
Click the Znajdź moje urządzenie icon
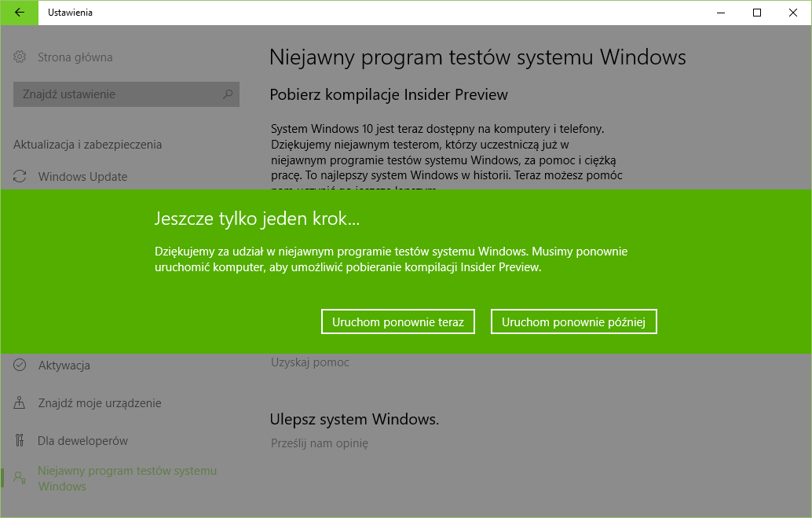[x=20, y=403]
